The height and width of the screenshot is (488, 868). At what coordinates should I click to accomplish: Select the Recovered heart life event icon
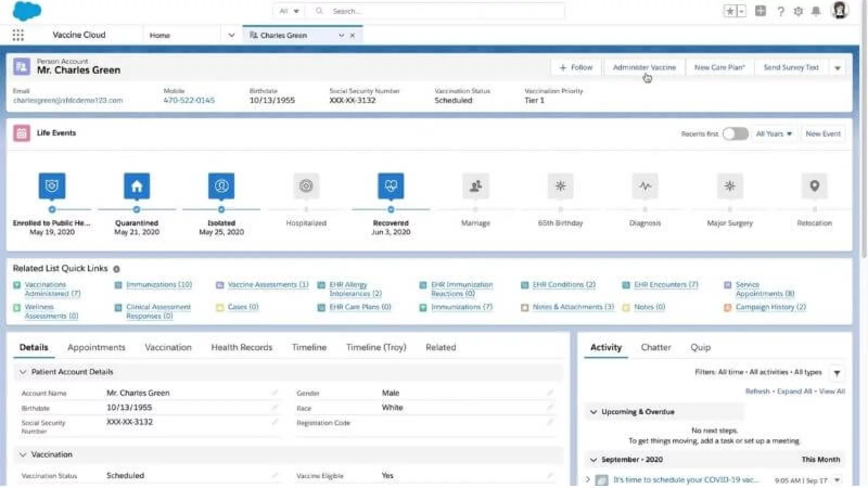coord(391,186)
